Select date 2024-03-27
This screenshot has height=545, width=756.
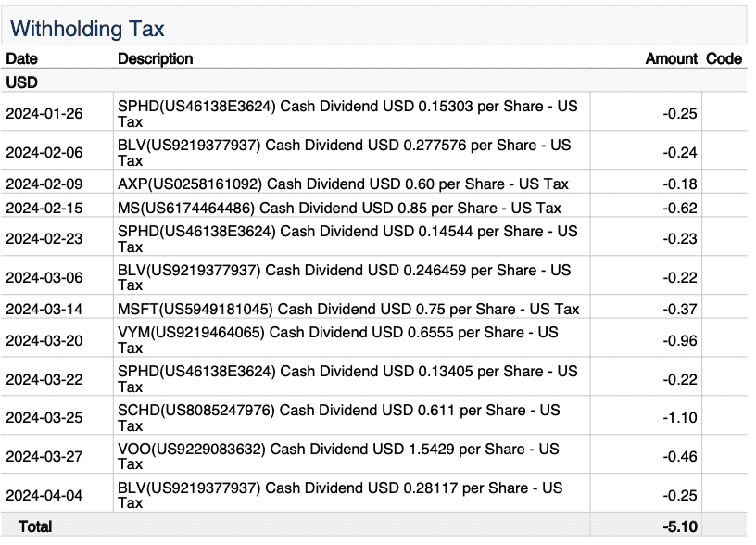[44, 456]
